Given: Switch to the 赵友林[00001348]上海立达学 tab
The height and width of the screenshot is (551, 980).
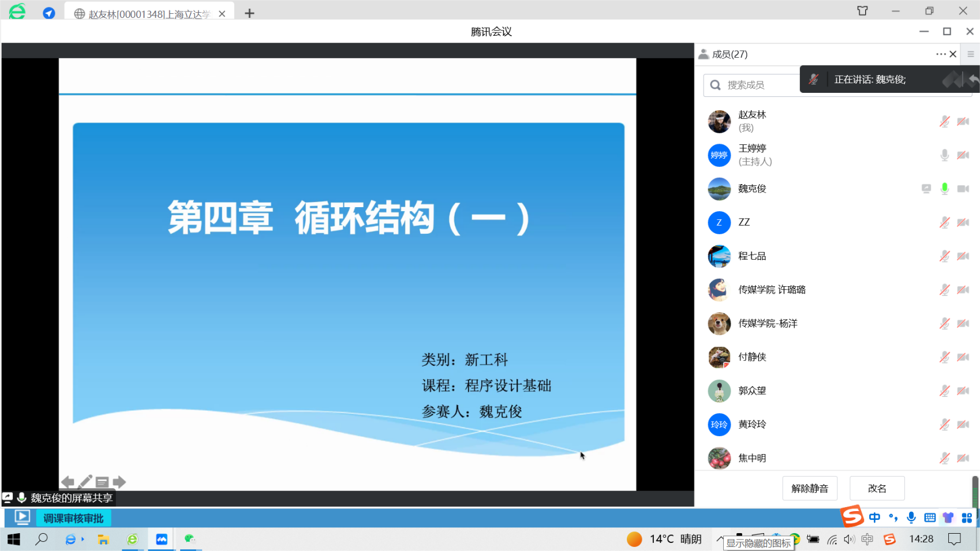Looking at the screenshot, I should 150,13.
